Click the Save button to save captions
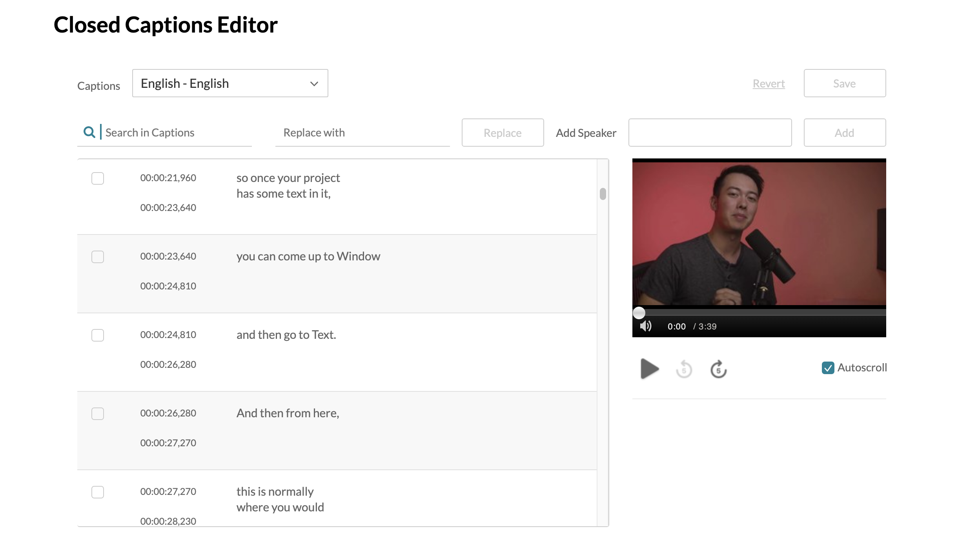The width and height of the screenshot is (958, 560). pos(845,83)
